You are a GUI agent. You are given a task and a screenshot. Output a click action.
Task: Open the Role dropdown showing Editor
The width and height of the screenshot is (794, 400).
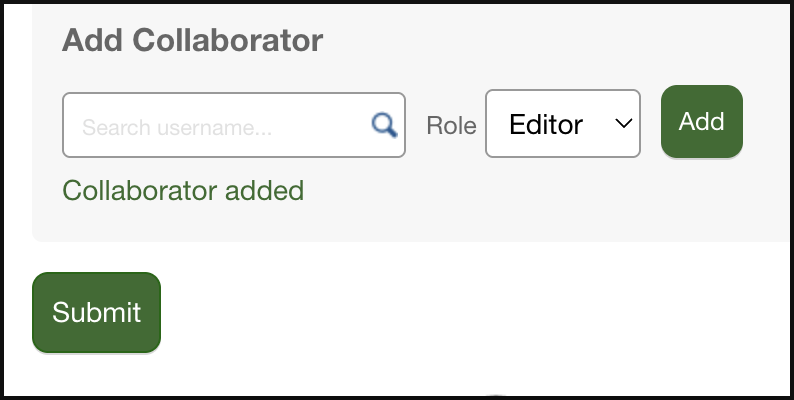pos(562,124)
